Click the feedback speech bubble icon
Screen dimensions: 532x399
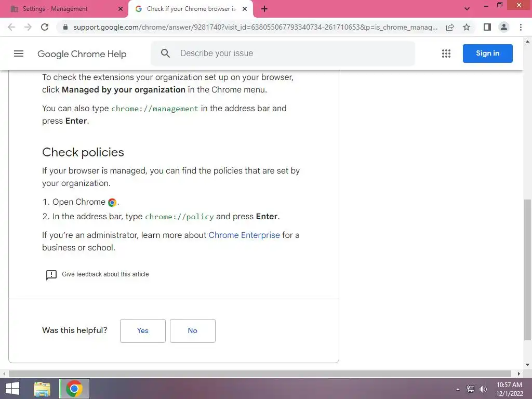pyautogui.click(x=51, y=274)
